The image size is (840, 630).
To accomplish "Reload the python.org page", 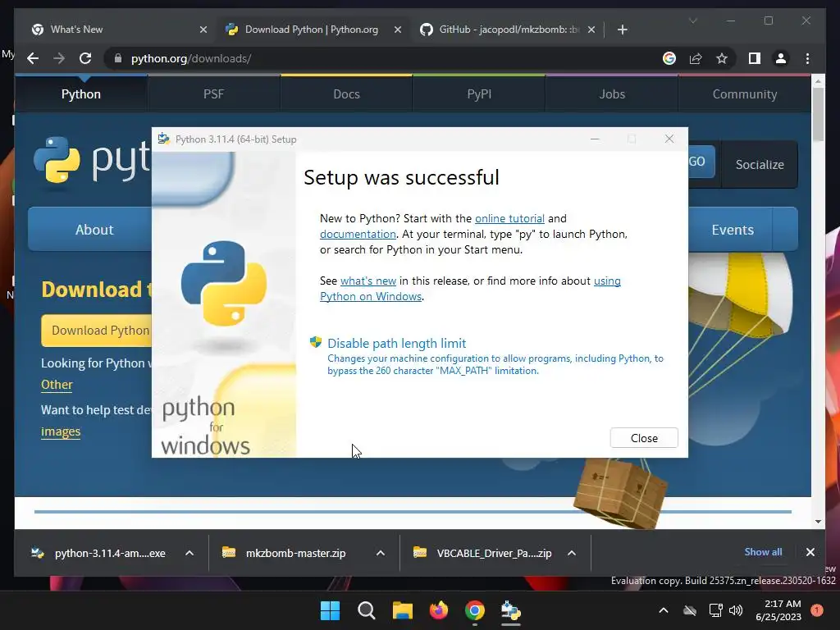I will 85,58.
